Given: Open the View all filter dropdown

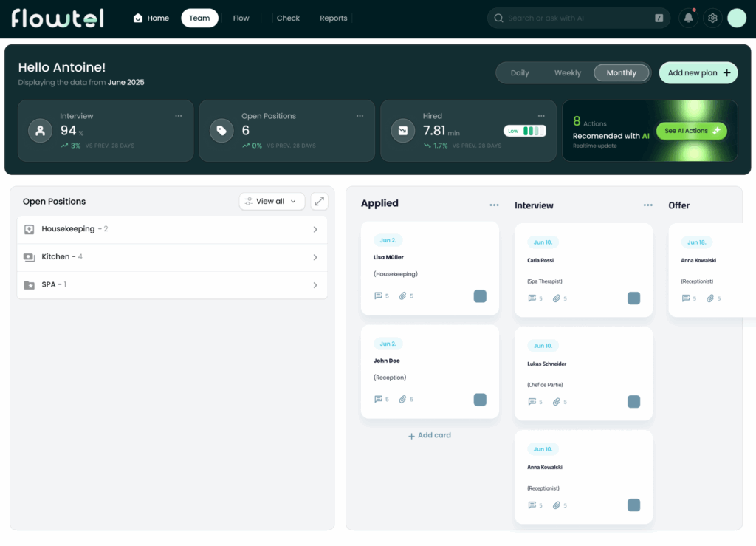Looking at the screenshot, I should tap(272, 201).
